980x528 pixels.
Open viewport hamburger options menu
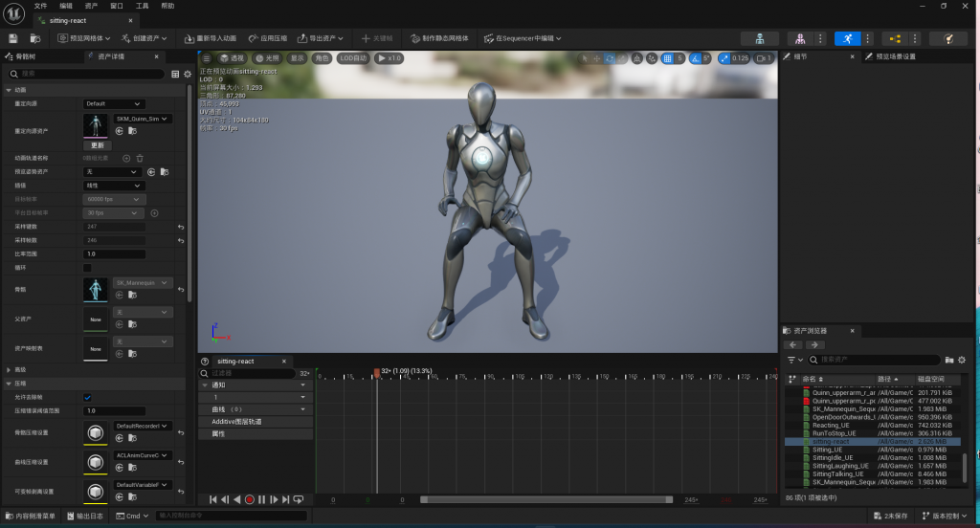[x=207, y=58]
